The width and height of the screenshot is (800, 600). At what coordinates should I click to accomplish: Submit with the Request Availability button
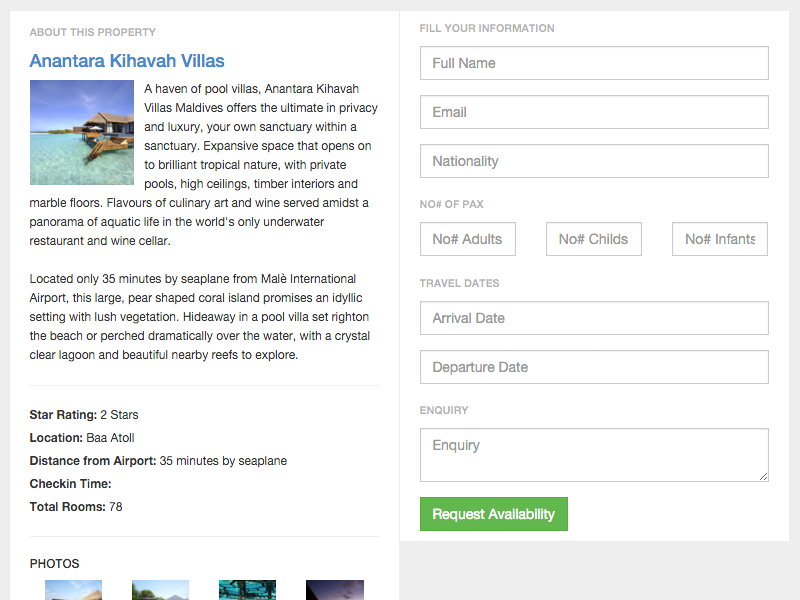point(493,514)
